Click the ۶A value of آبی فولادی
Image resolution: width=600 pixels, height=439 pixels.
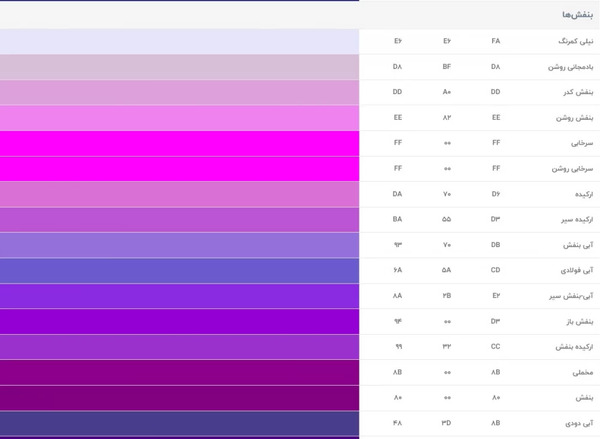(x=397, y=270)
